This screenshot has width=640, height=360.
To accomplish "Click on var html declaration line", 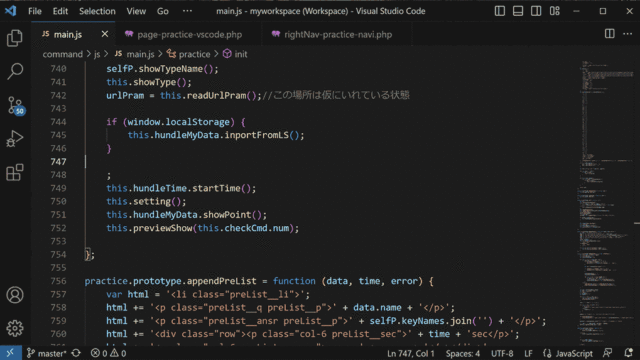I will coord(208,294).
